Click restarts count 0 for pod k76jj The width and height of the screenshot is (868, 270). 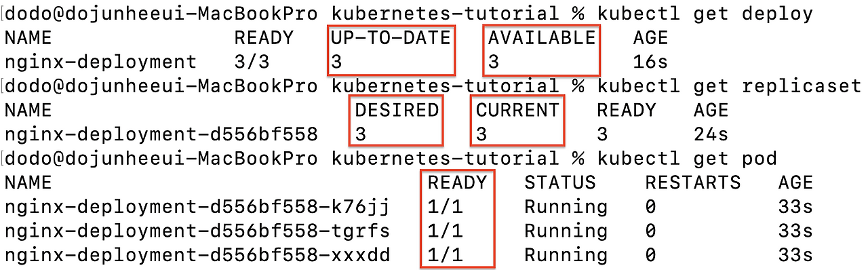pos(651,207)
